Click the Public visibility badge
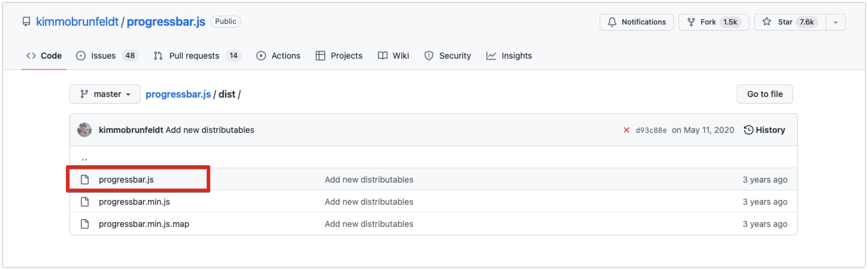The width and height of the screenshot is (868, 270). [x=226, y=22]
